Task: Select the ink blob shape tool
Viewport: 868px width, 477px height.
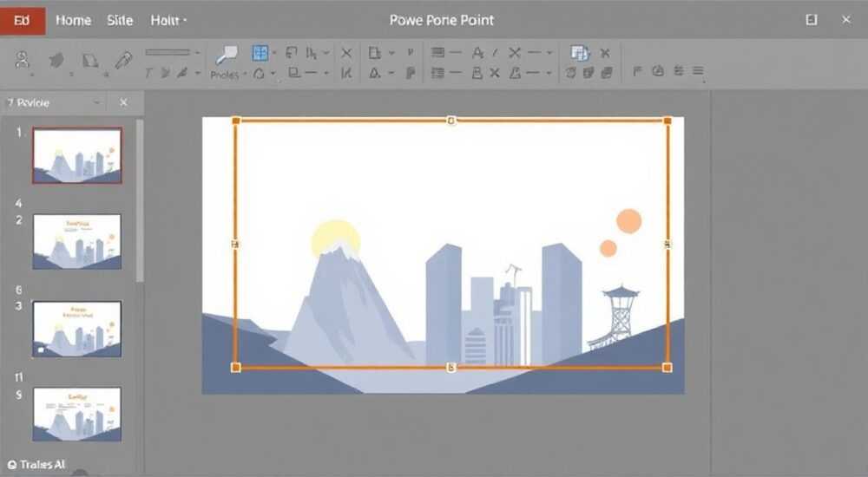Action: (56, 59)
